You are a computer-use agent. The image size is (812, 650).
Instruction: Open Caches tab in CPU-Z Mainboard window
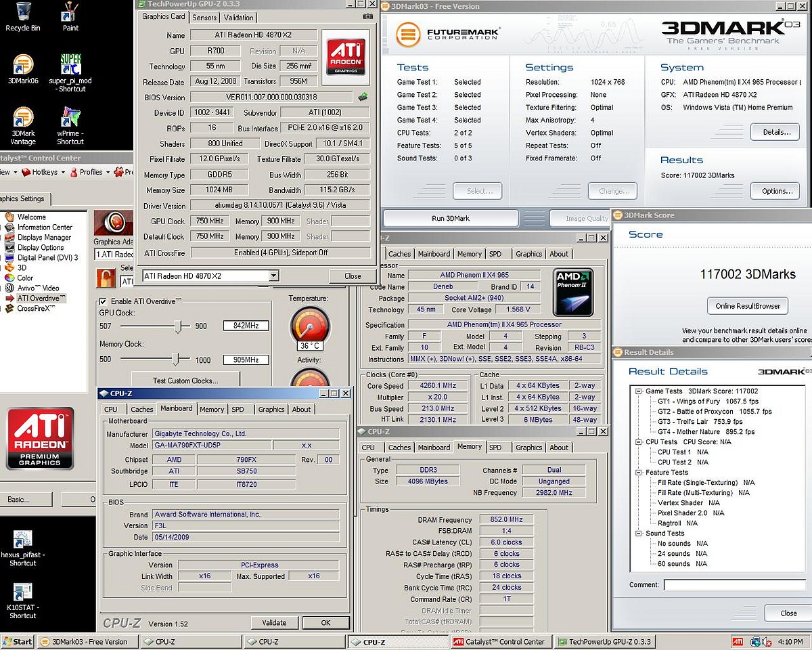142,409
